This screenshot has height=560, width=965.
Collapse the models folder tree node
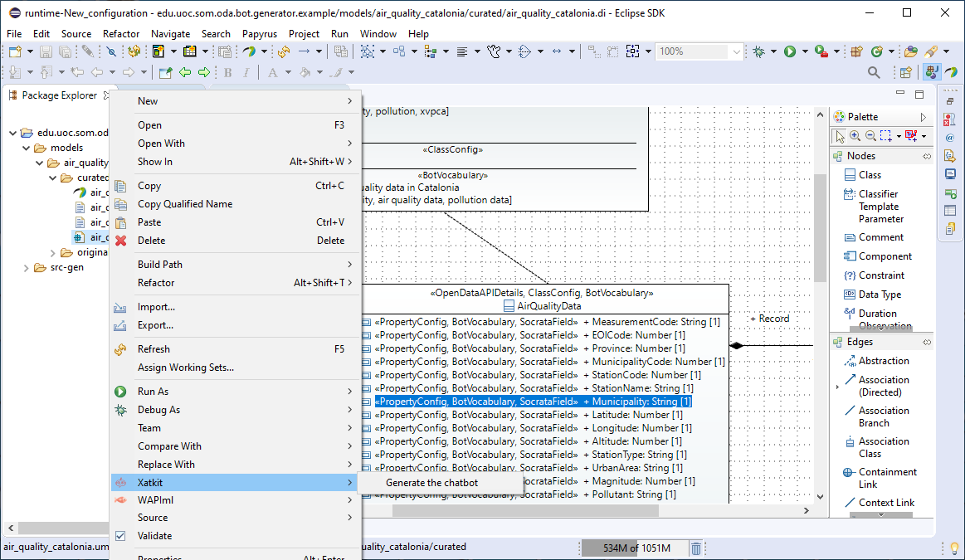[27, 148]
